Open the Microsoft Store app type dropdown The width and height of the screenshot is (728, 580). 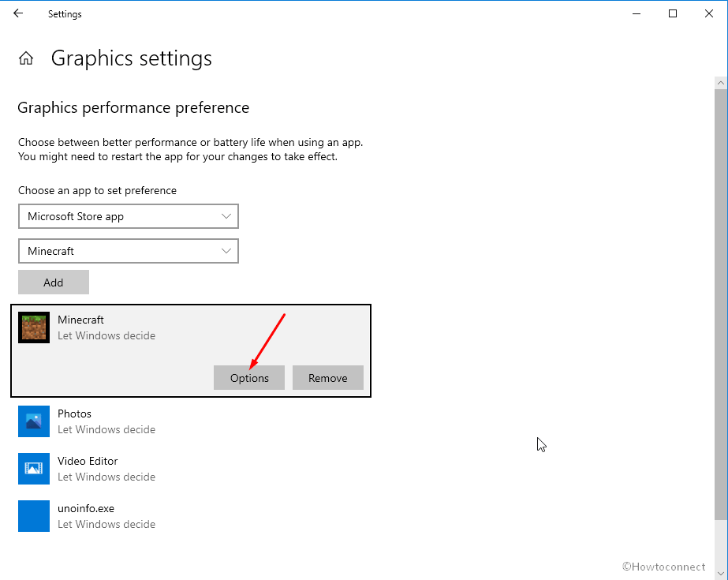click(x=129, y=216)
